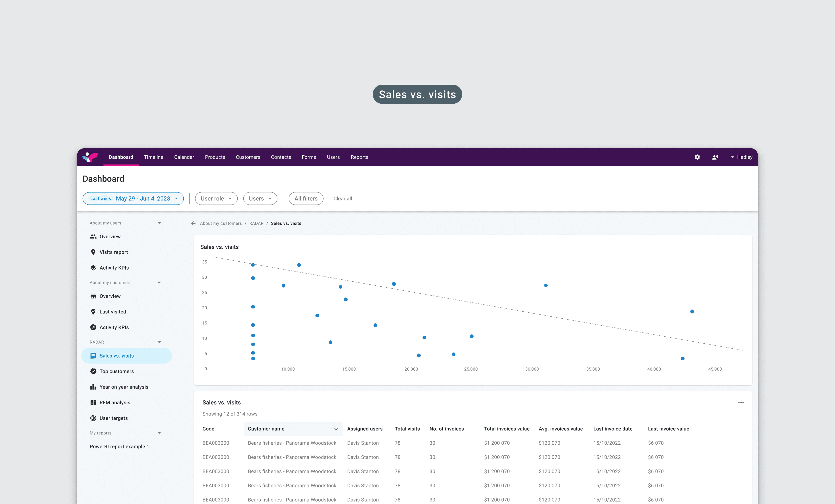Click the scatter point above the 30,000 axis label
835x504 pixels.
[546, 285]
